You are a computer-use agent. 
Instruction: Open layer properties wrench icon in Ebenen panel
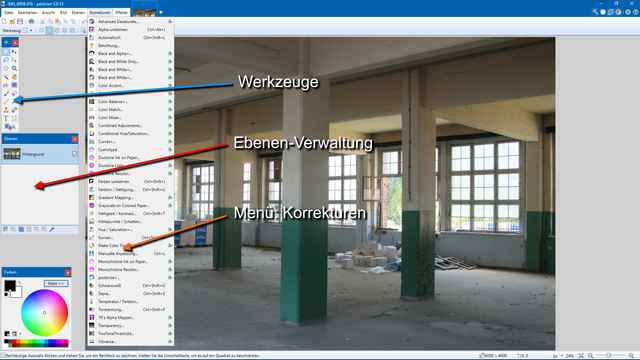52,229
